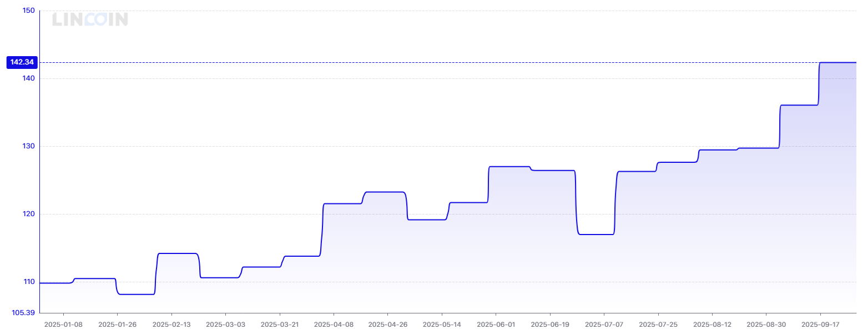
Task: Click the 142.34 current price tag
Action: point(22,62)
